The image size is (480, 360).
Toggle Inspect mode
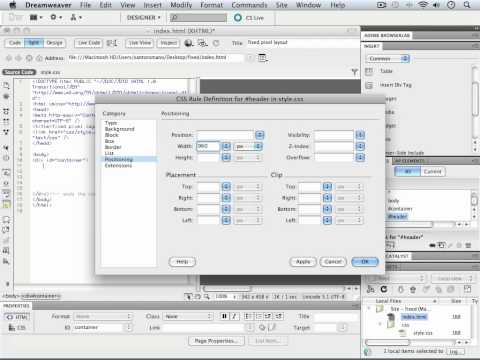pyautogui.click(x=169, y=43)
